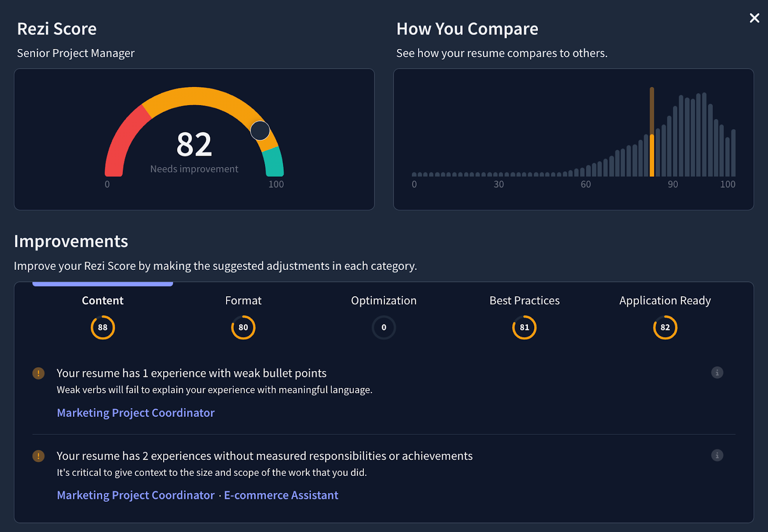
Task: Open Marketing Project Coordinator link under weak bullet points
Action: click(136, 413)
